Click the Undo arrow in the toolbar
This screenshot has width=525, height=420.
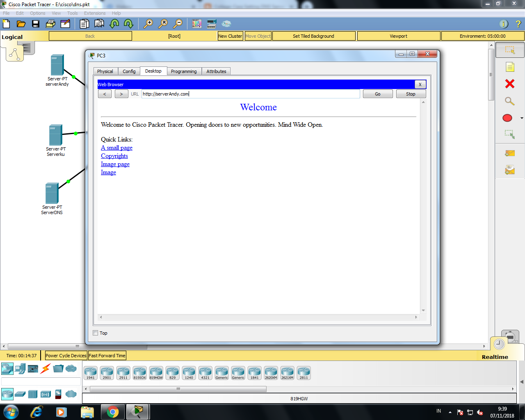[114, 24]
